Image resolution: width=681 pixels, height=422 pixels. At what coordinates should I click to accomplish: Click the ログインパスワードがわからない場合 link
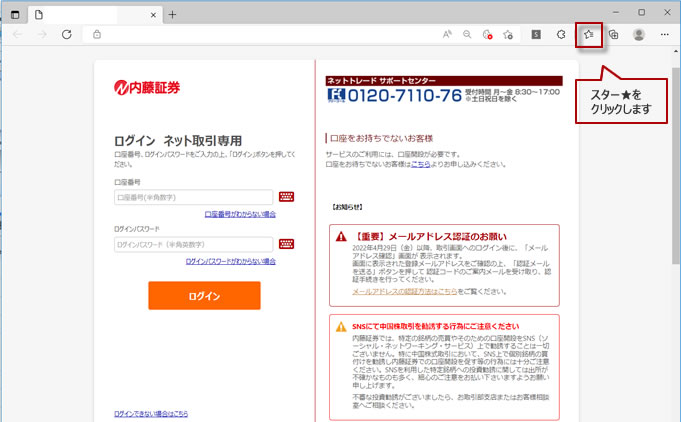click(x=231, y=261)
